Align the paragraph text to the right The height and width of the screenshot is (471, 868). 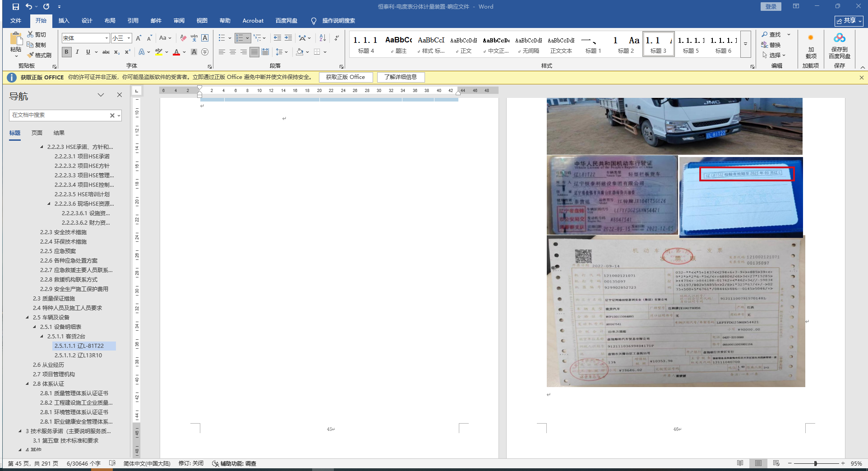[x=244, y=52]
